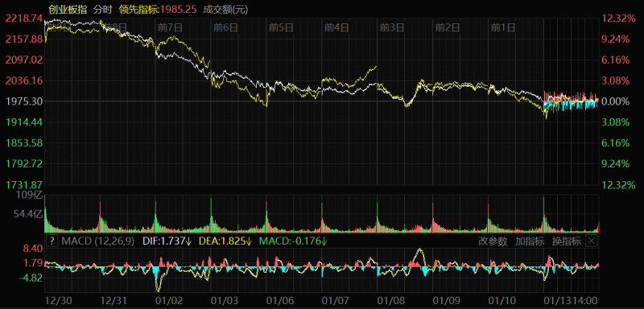Click the 2097.02 price axis value

(x=24, y=60)
